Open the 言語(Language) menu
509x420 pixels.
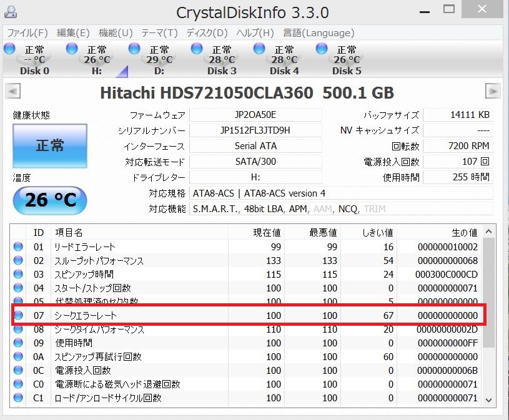[x=318, y=32]
